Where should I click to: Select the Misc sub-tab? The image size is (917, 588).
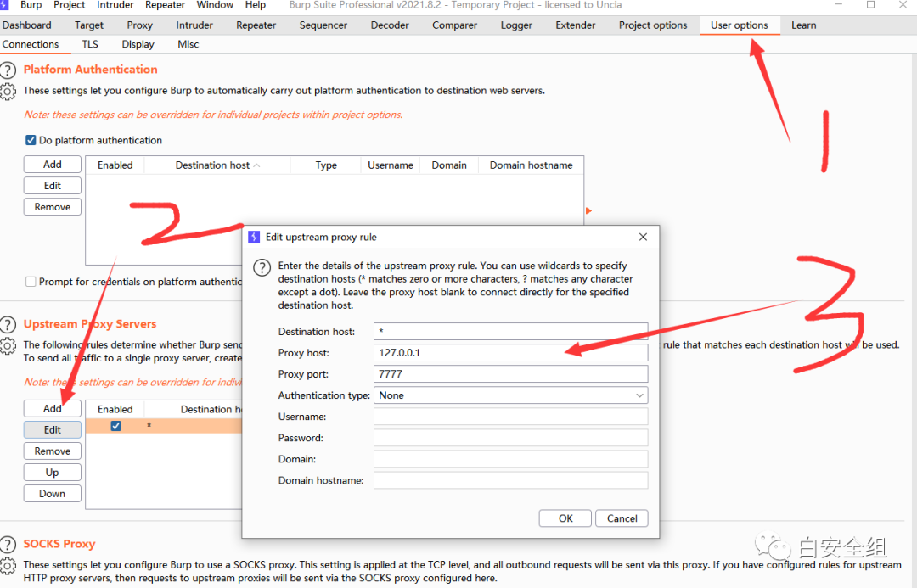click(x=188, y=44)
